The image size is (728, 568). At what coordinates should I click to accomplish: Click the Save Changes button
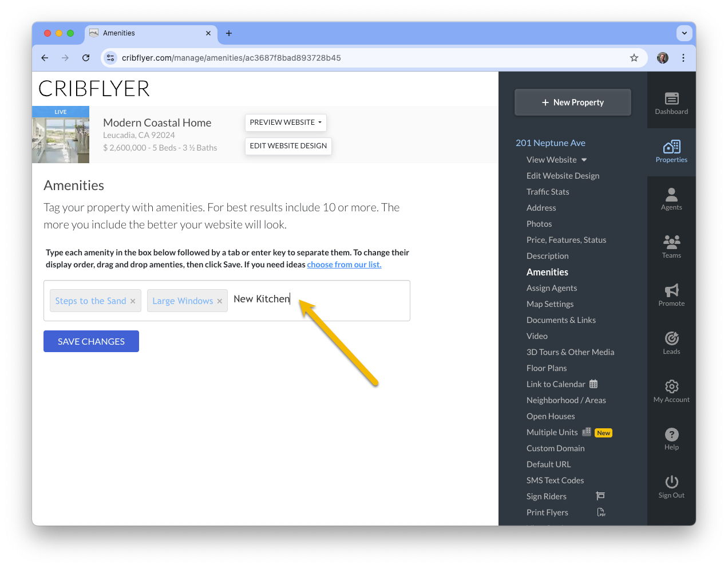point(91,341)
